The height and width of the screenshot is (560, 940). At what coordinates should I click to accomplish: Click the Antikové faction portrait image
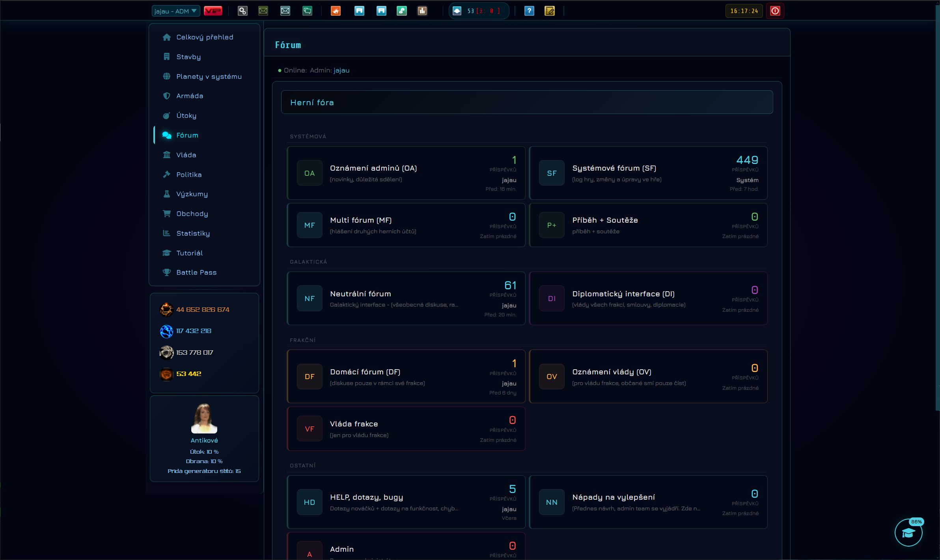(204, 419)
